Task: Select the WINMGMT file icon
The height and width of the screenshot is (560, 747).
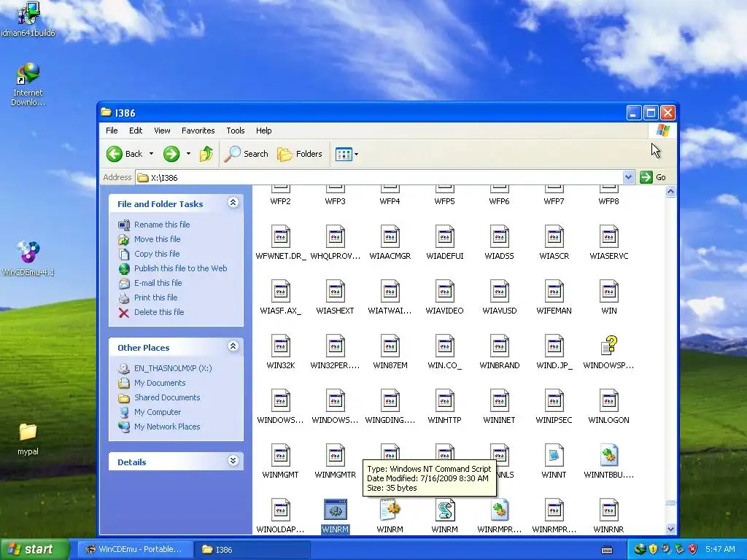Action: tap(281, 456)
